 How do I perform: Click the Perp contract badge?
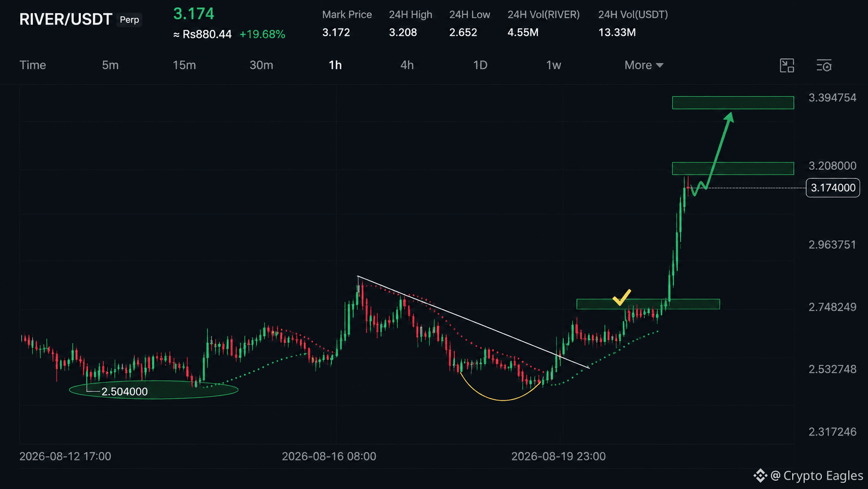click(129, 20)
